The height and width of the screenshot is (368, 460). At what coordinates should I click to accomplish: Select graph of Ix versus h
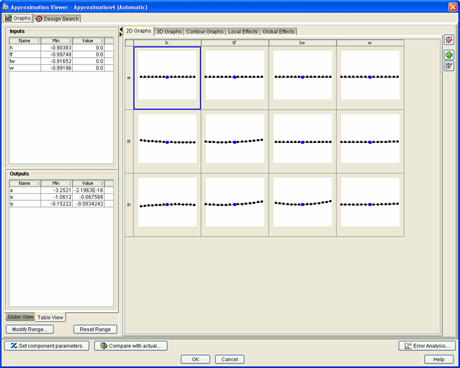pyautogui.click(x=167, y=141)
